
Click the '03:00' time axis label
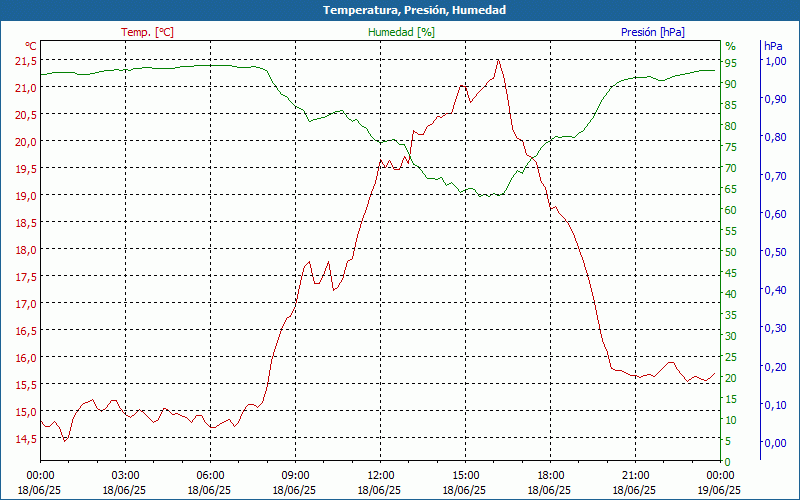[125, 476]
